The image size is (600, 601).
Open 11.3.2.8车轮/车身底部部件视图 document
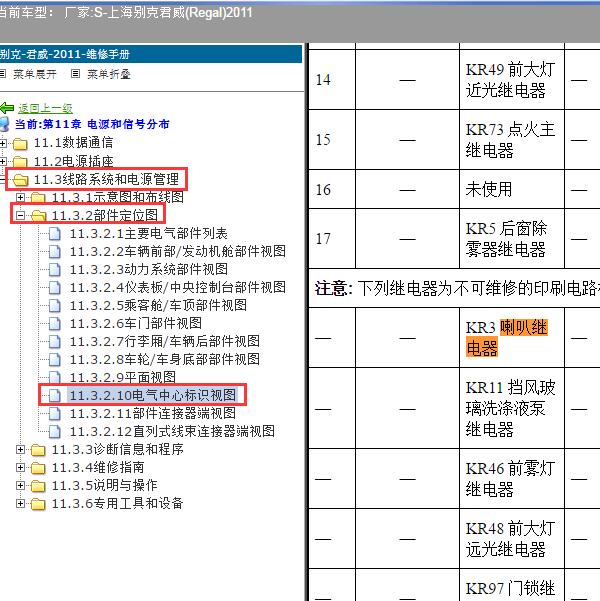pyautogui.click(x=164, y=360)
